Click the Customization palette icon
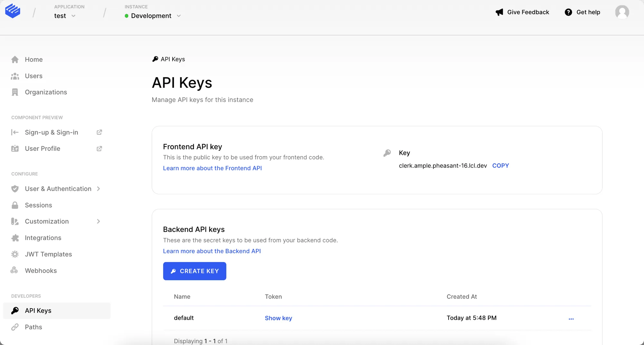Viewport: 644px width, 345px height. (15, 222)
